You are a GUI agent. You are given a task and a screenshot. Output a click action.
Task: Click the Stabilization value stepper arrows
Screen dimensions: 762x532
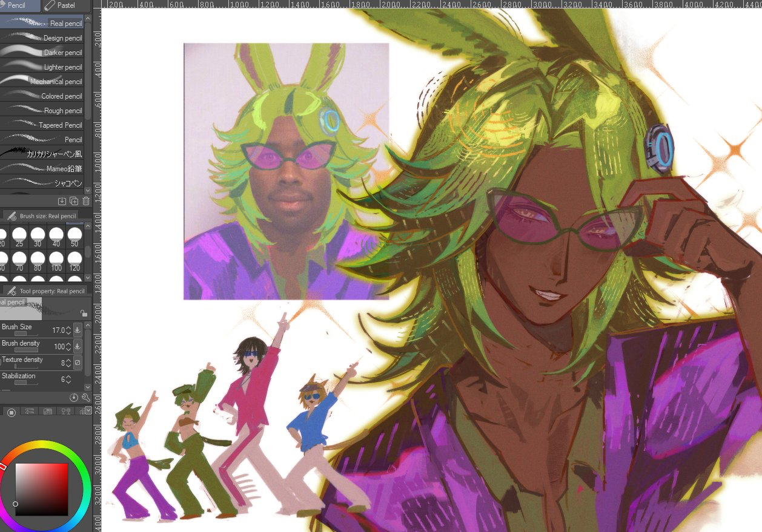point(68,379)
